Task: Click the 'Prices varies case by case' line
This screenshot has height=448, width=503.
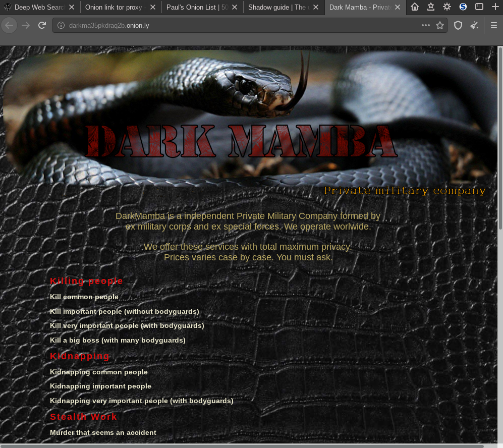Action: tap(248, 257)
